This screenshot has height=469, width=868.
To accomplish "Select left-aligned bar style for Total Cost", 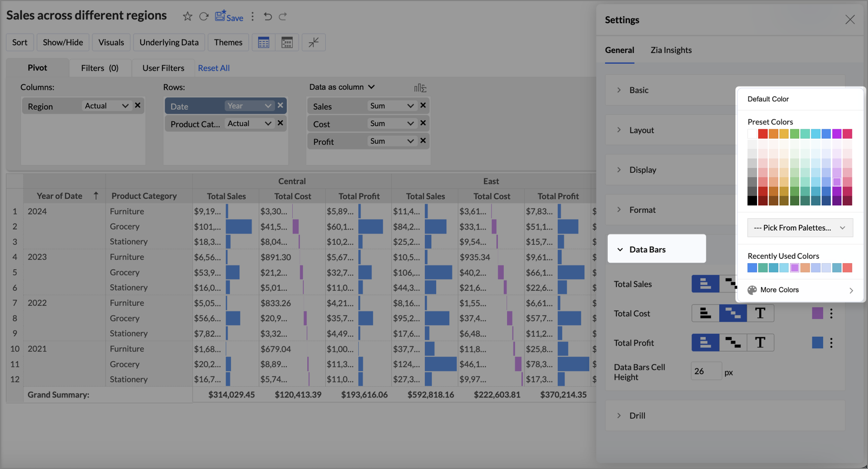I will 705,313.
